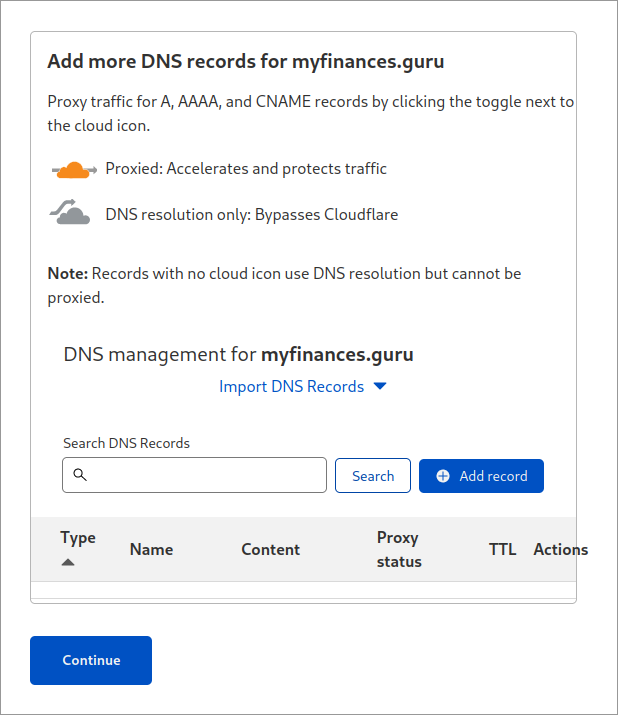Click the gray DNS-only cloud icon
This screenshot has width=618, height=715.
(70, 212)
